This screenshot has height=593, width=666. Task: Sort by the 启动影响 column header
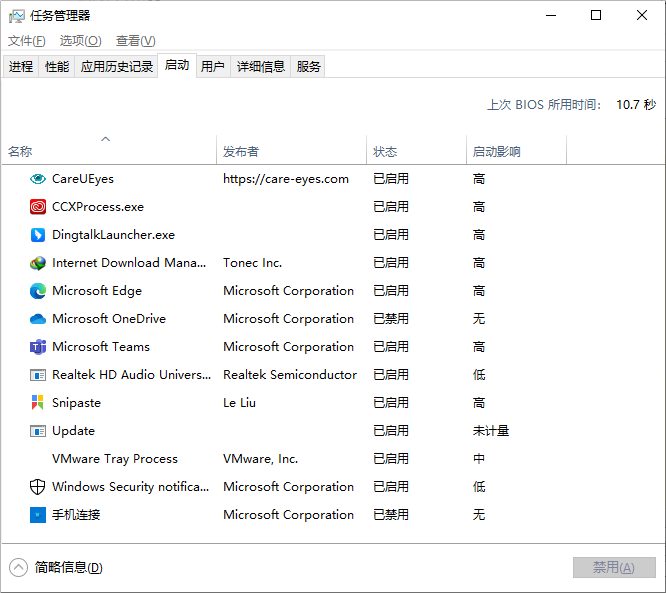point(516,151)
